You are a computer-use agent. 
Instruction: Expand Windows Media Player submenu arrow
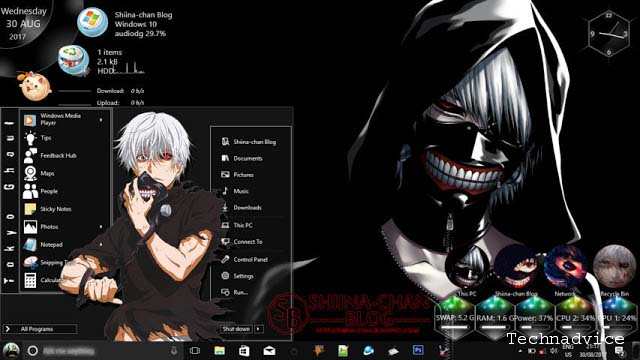click(101, 120)
